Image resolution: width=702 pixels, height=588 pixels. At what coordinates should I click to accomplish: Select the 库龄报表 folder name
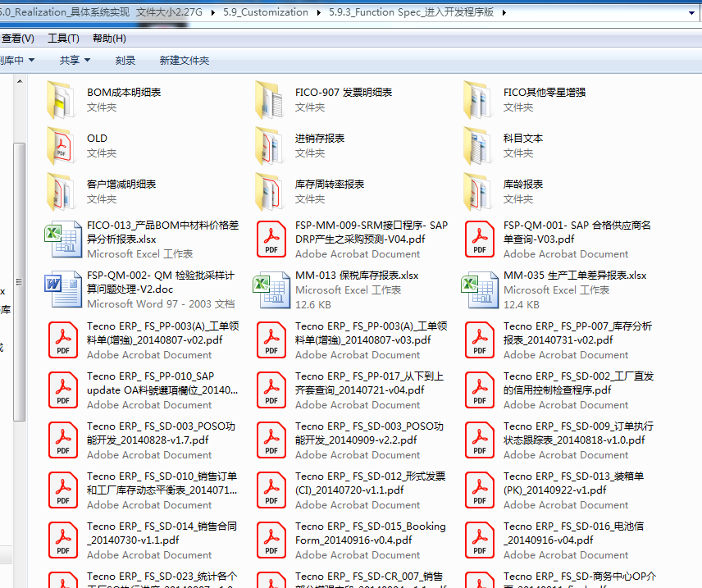tap(523, 184)
